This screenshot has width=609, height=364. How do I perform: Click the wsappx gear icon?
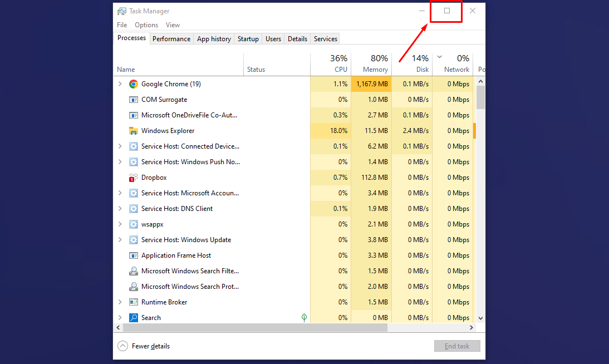point(133,224)
